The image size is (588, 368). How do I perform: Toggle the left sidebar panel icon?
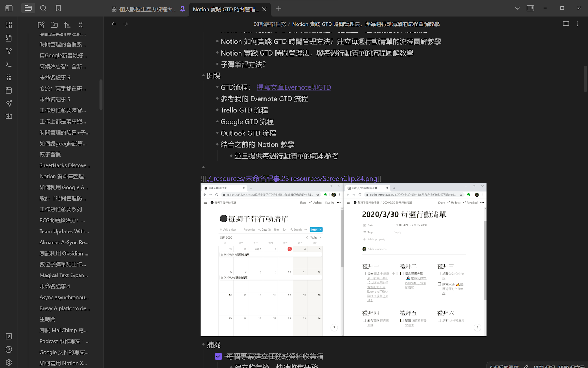[x=9, y=8]
